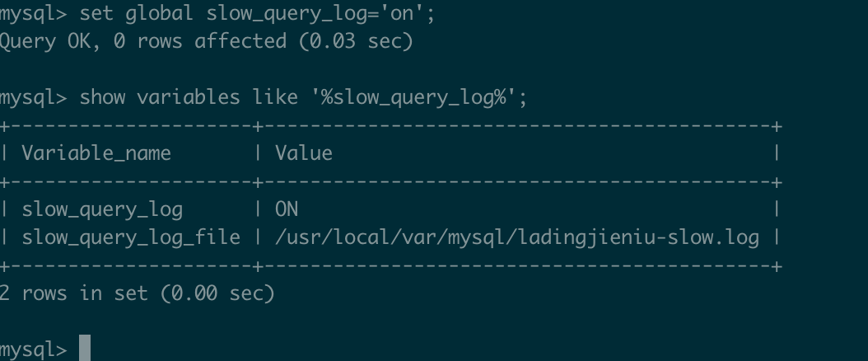Image resolution: width=868 pixels, height=361 pixels.
Task: Click the blinking cursor at the mysql prompt
Action: (85, 348)
